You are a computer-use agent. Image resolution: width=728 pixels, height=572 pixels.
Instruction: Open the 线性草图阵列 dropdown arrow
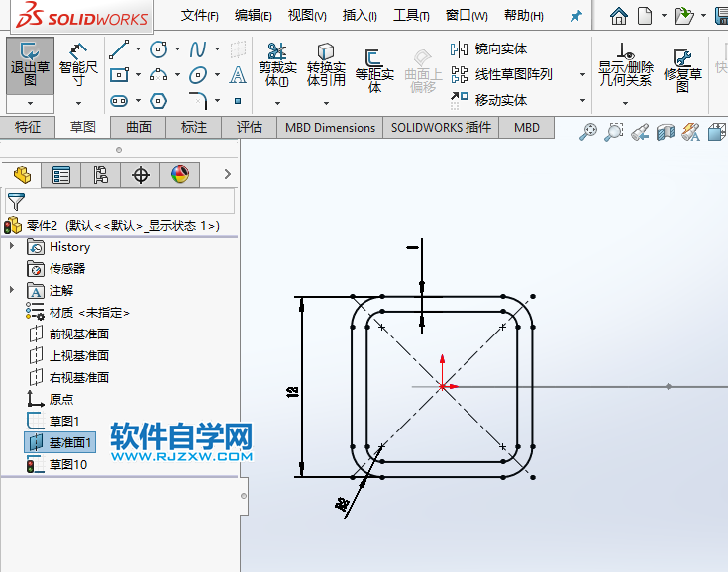(582, 74)
